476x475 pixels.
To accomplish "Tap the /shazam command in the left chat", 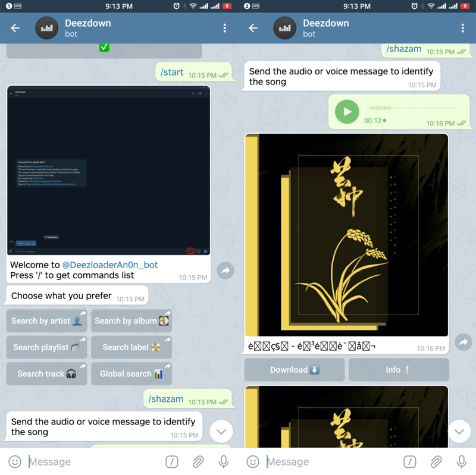I will (x=166, y=399).
